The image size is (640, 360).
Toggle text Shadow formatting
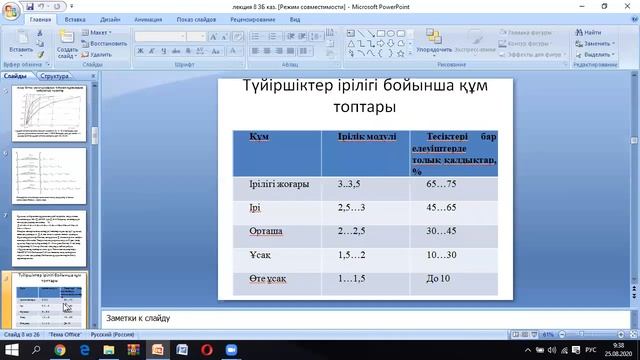click(188, 51)
